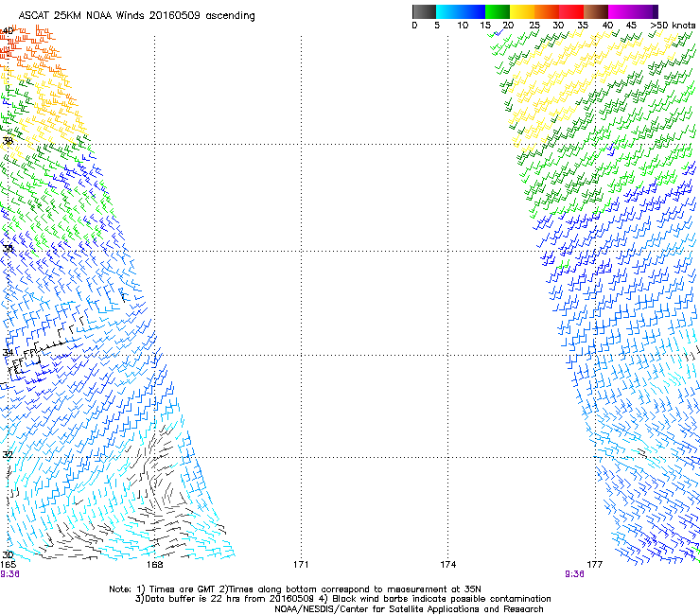Click the cyan-to-blue 5–15 knots legend gradient

461,11
